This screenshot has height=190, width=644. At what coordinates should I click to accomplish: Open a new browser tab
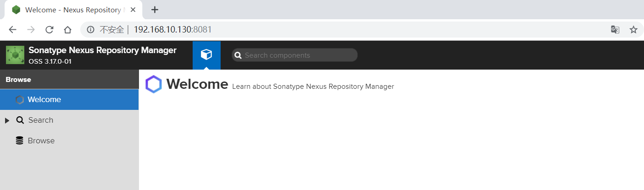[155, 10]
